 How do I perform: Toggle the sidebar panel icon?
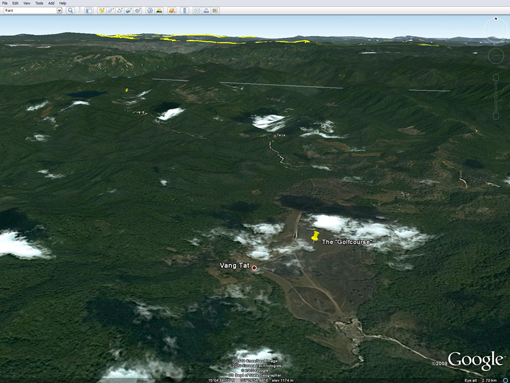tap(89, 11)
